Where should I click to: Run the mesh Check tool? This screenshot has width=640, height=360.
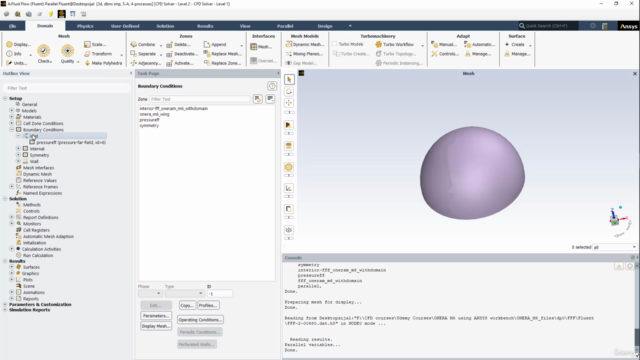(44, 54)
